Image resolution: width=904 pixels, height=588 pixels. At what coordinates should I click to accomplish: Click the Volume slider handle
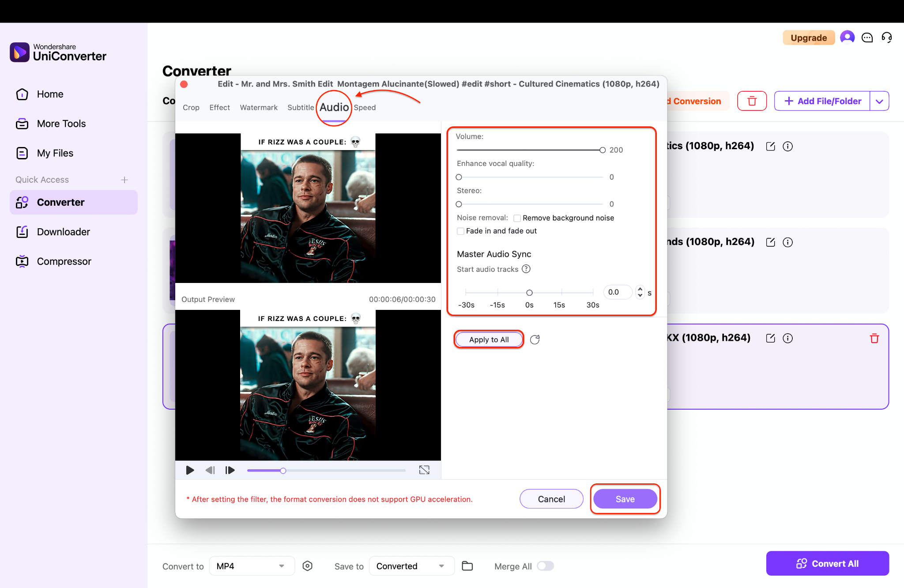click(x=603, y=150)
